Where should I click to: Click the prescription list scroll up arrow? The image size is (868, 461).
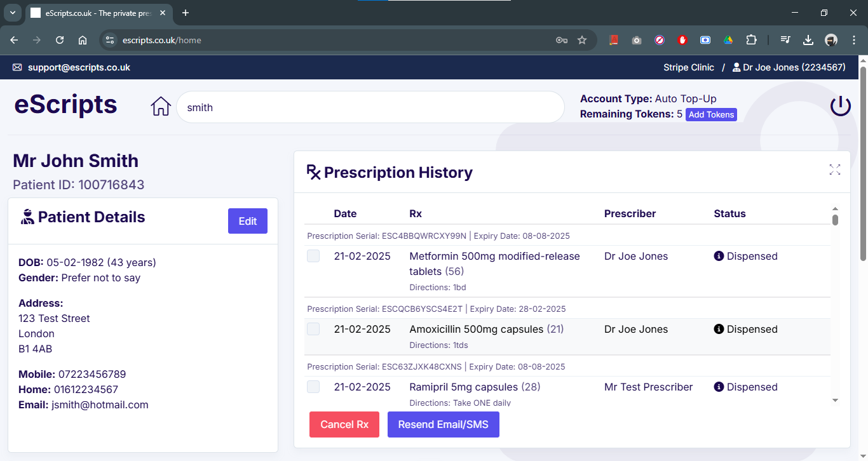coord(835,209)
